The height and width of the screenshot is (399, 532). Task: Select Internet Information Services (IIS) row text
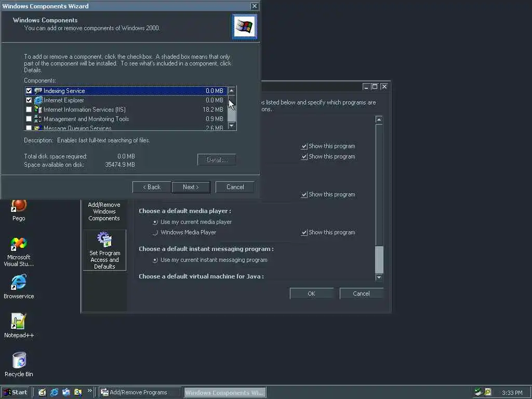tap(85, 110)
